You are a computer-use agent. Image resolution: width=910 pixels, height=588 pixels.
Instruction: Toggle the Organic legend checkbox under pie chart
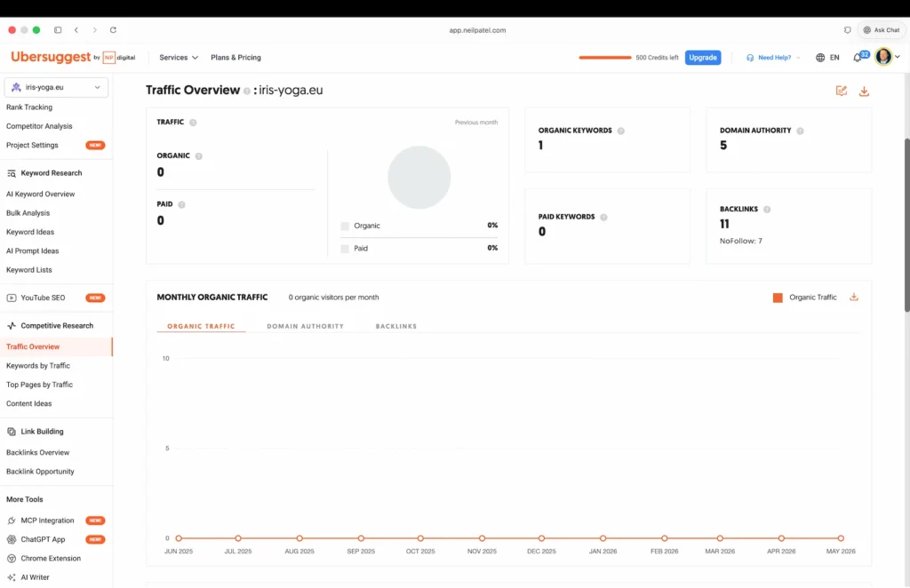(345, 226)
